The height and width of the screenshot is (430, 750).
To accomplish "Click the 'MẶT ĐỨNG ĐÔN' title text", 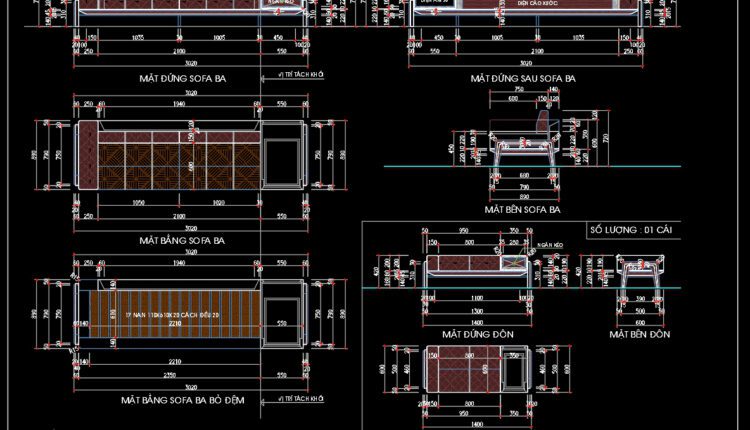I will click(477, 334).
